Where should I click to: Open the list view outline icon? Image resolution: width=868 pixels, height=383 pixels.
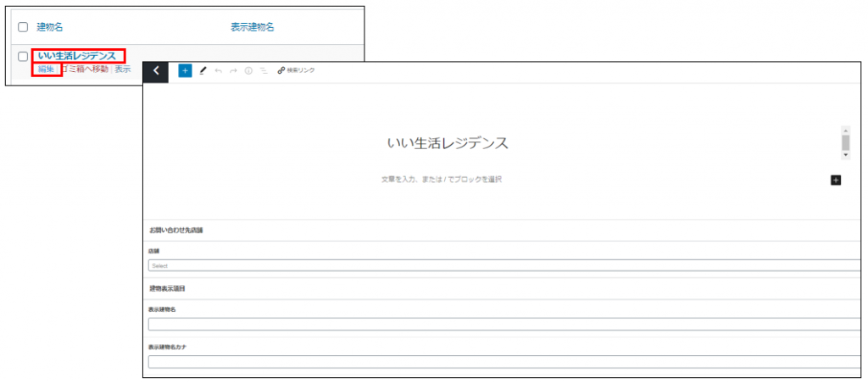(x=263, y=71)
